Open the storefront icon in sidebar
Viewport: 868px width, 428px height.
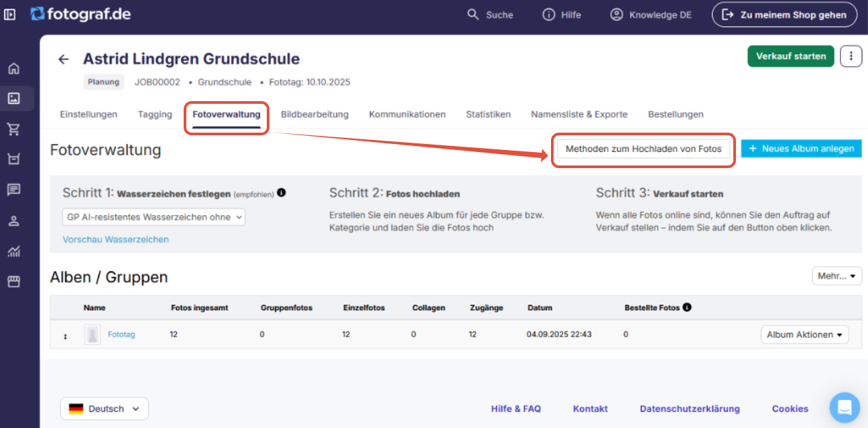(13, 281)
